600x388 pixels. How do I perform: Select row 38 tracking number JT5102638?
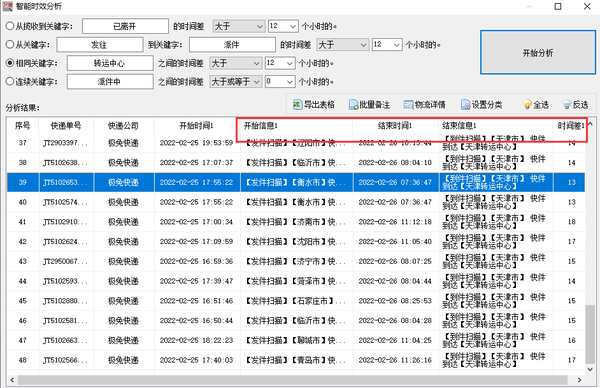[65, 163]
